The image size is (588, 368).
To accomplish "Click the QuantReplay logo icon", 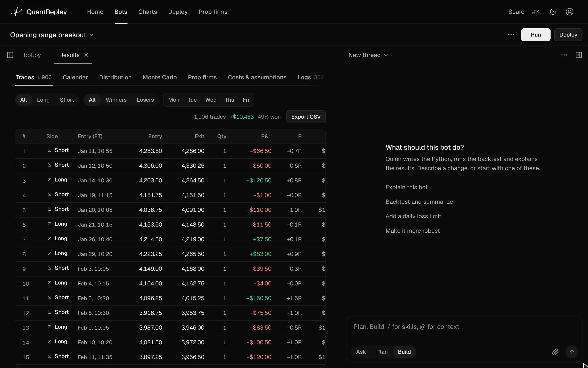I will pyautogui.click(x=17, y=12).
